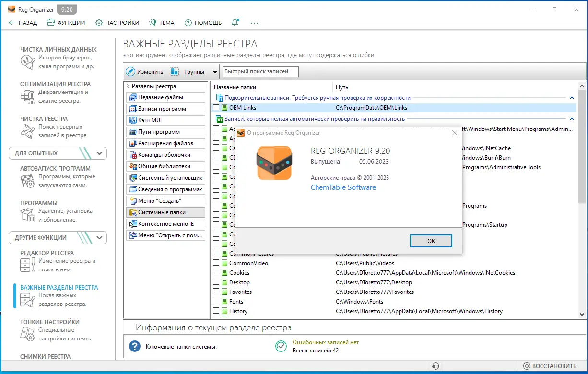Open the ТЕМА menu
Image resolution: width=588 pixels, height=374 pixels.
tap(162, 23)
